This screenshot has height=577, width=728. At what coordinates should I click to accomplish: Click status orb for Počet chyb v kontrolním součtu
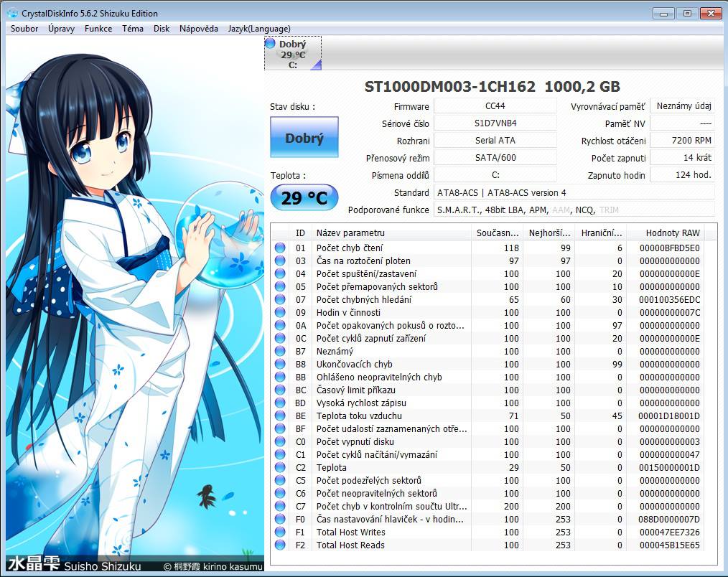coord(280,506)
